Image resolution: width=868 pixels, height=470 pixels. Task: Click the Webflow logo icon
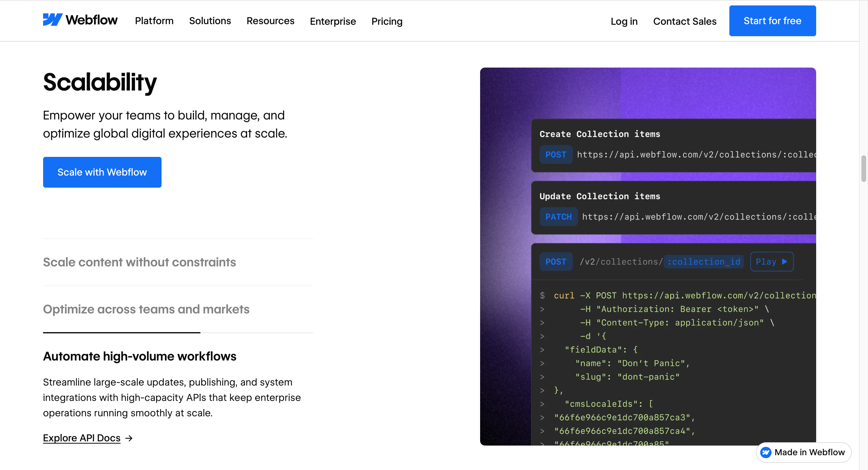pyautogui.click(x=52, y=20)
